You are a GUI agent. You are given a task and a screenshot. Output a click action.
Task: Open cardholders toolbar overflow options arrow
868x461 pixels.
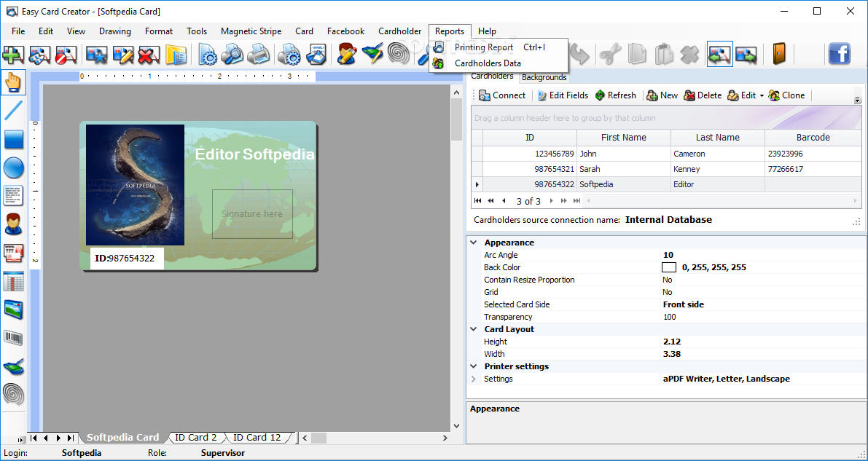[858, 101]
